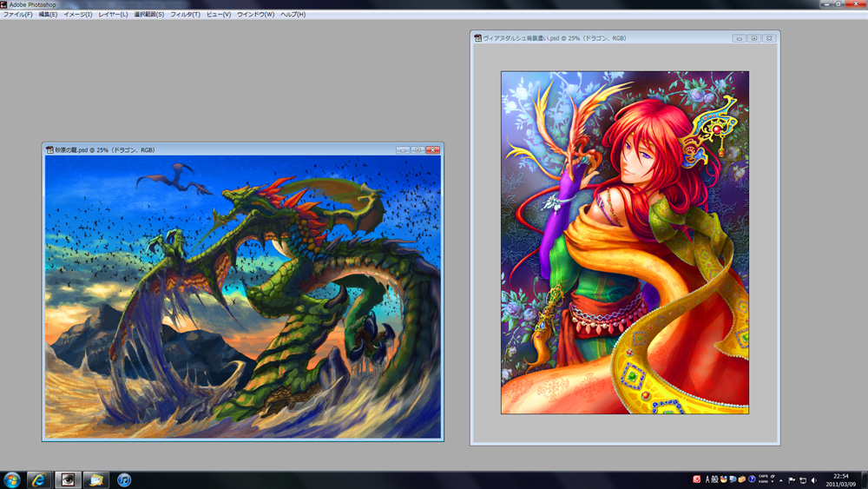The image size is (868, 489).
Task: Open the フィルタ(T) menu
Action: point(185,15)
